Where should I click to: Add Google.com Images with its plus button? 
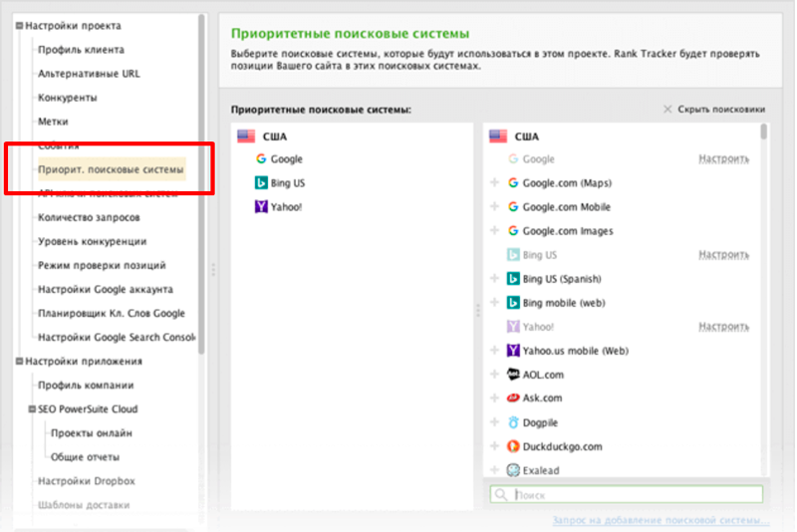494,230
